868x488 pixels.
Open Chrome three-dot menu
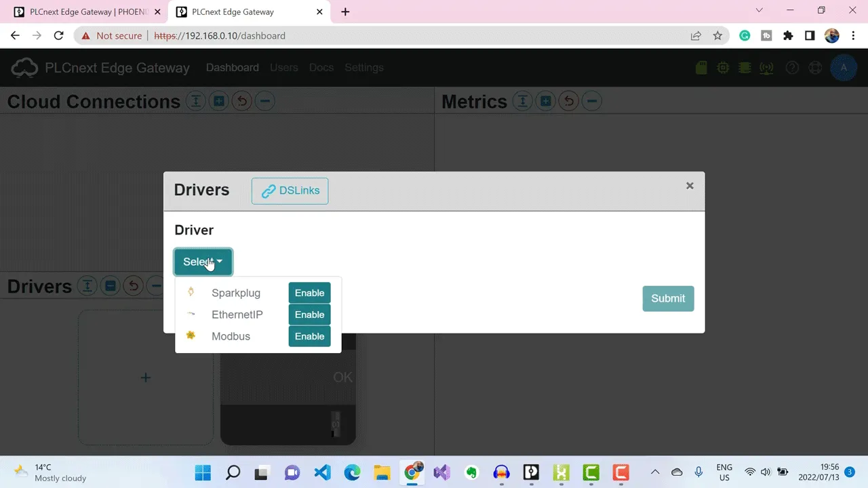[x=853, y=36]
